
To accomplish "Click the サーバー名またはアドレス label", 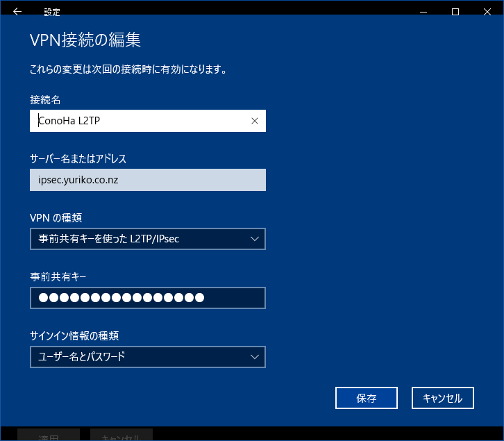I will coord(78,158).
